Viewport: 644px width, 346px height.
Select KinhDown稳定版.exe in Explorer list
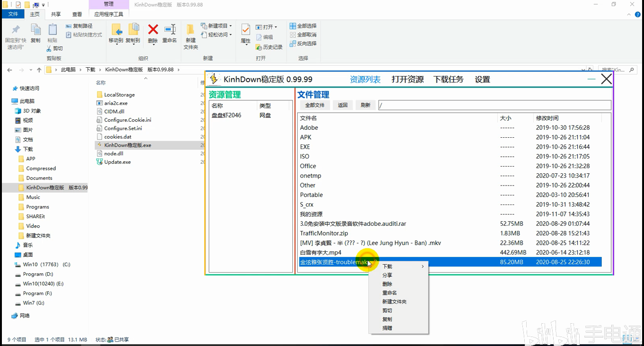128,145
